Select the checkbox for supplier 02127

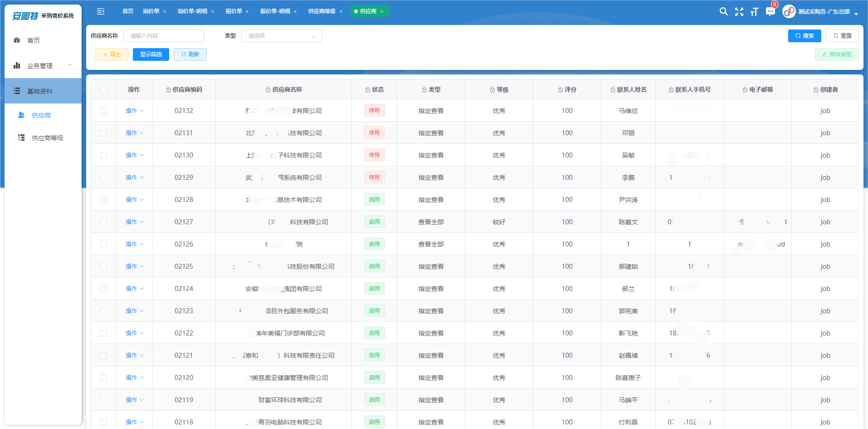pos(103,222)
